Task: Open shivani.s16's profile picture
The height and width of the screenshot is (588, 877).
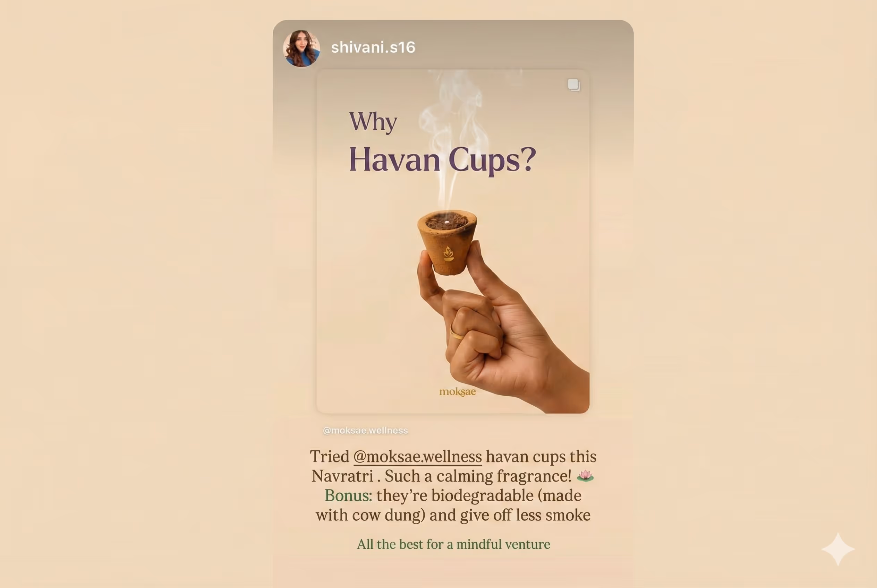Action: pos(301,49)
